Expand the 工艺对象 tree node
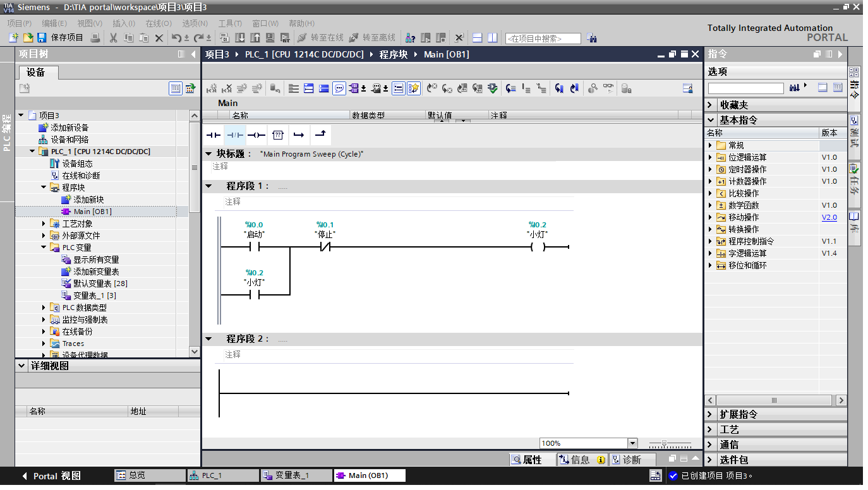868x490 pixels. (44, 224)
